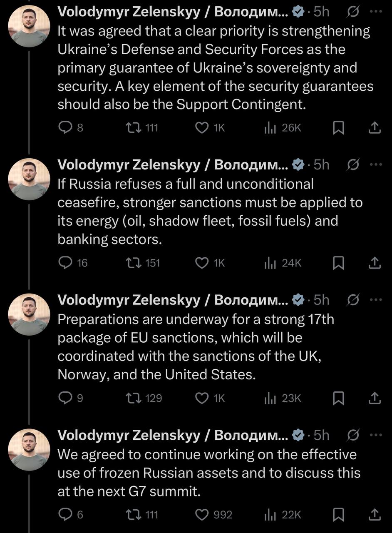Retweet the frozen Russian assets tweet

[134, 515]
